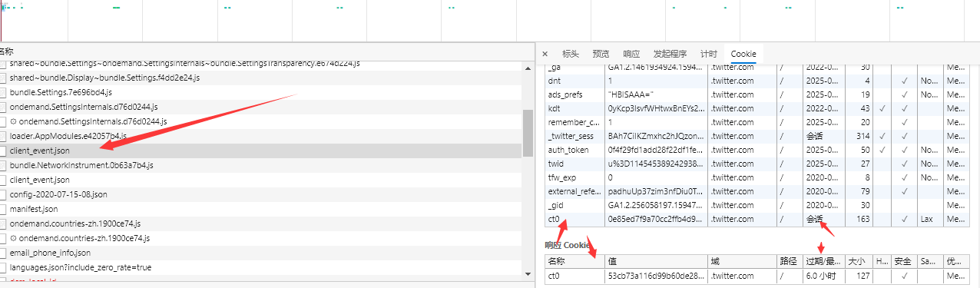The width and height of the screenshot is (980, 288).
Task: Click the auth_token cookie name
Action: click(568, 150)
